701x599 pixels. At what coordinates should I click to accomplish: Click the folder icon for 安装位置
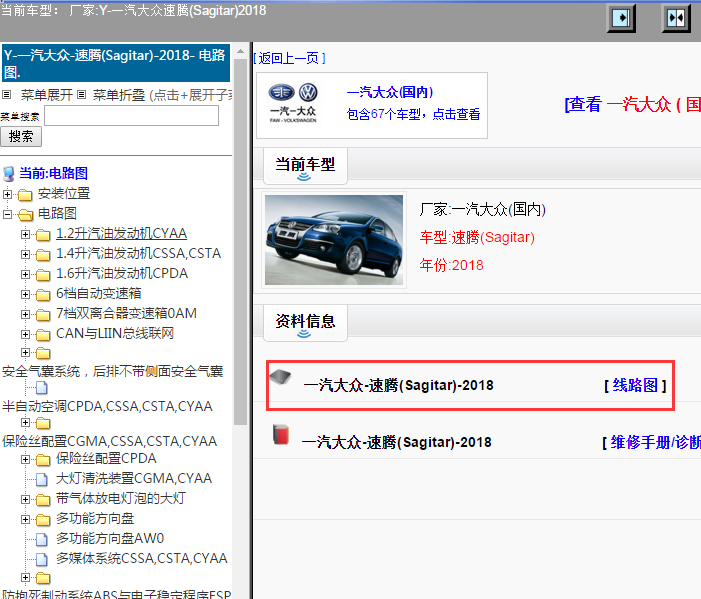(26, 194)
